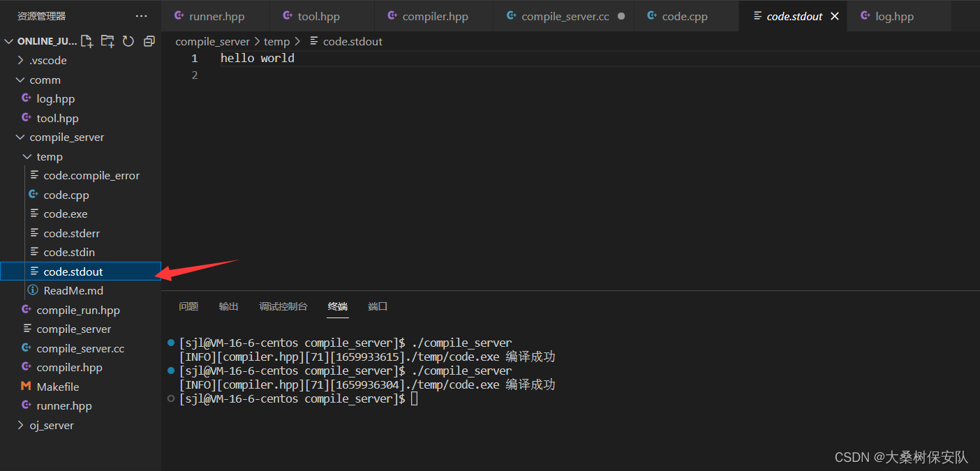Screen dimensions: 980x471
Task: Click the file icon beside code.compile_error
Action: click(x=34, y=175)
